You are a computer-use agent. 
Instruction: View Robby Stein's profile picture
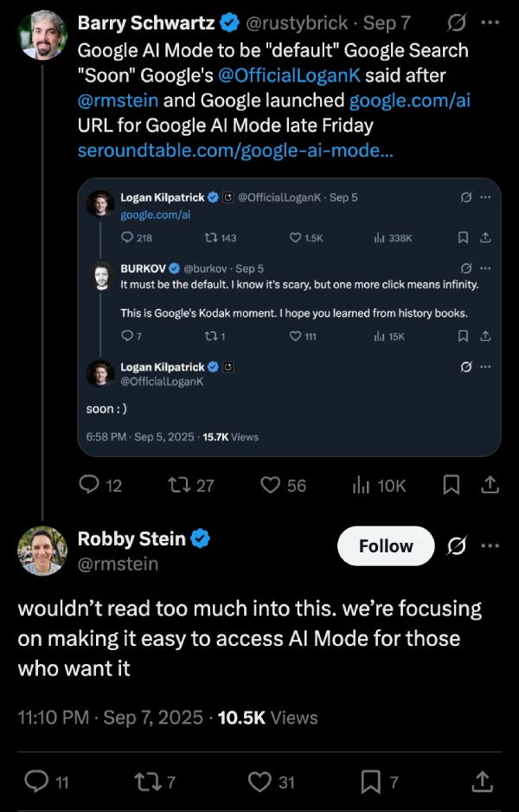pos(42,551)
